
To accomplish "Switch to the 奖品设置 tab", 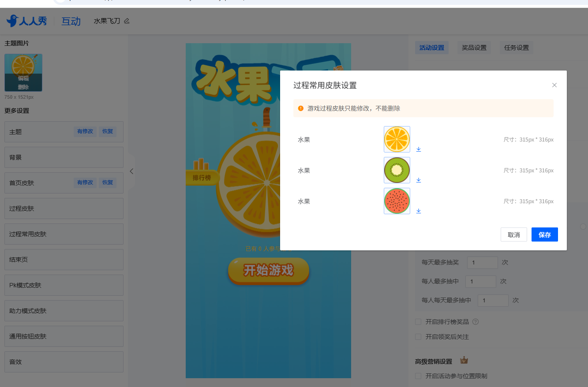I will [474, 47].
